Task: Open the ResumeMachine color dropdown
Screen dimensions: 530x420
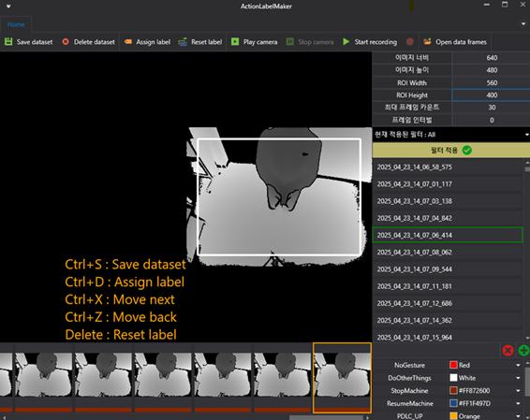Action: [x=518, y=403]
